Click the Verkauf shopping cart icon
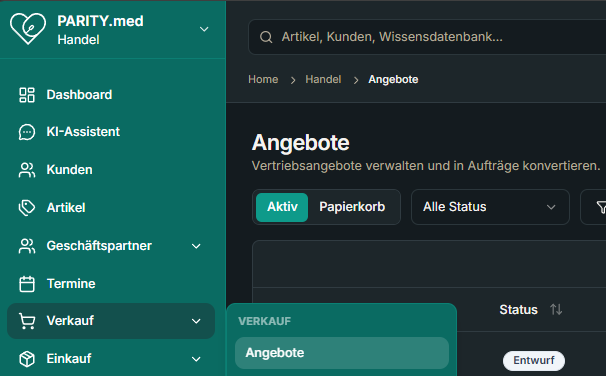This screenshot has width=606, height=376. (27, 321)
